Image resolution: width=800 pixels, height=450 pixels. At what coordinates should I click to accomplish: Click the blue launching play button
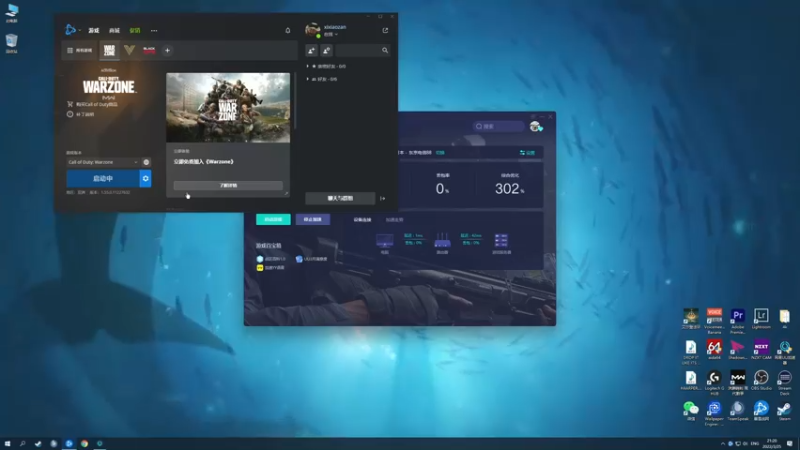(x=103, y=179)
